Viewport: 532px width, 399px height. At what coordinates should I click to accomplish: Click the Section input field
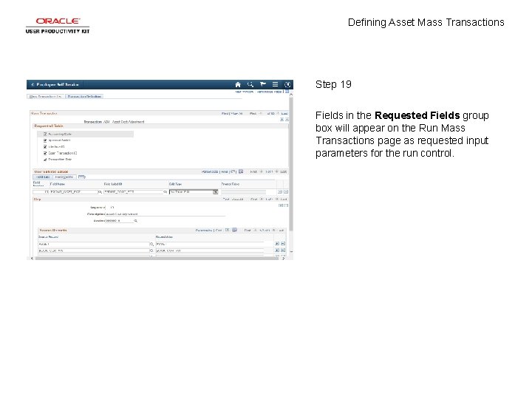(119, 221)
